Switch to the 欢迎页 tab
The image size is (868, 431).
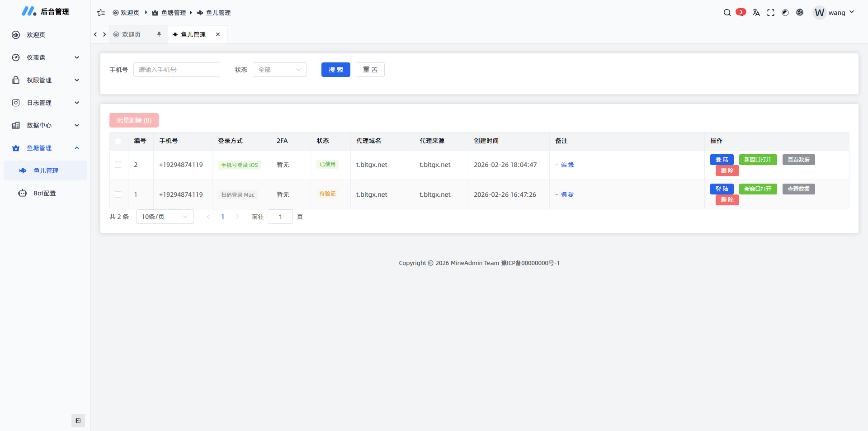[131, 34]
